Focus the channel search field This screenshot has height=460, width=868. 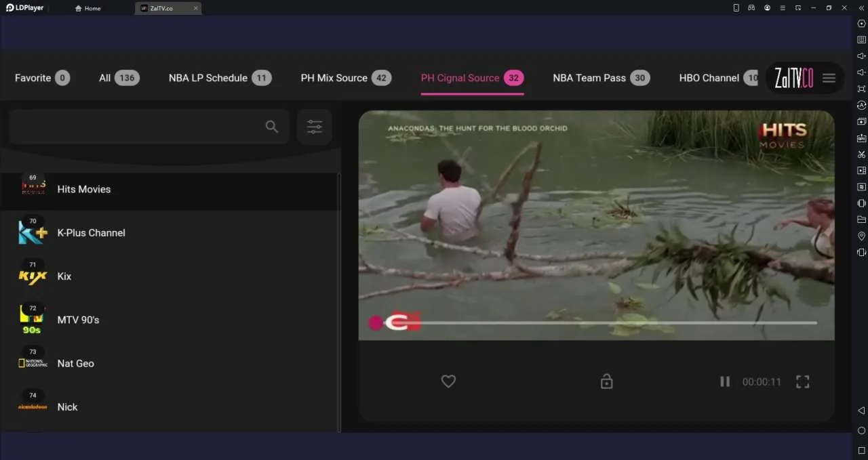point(149,127)
